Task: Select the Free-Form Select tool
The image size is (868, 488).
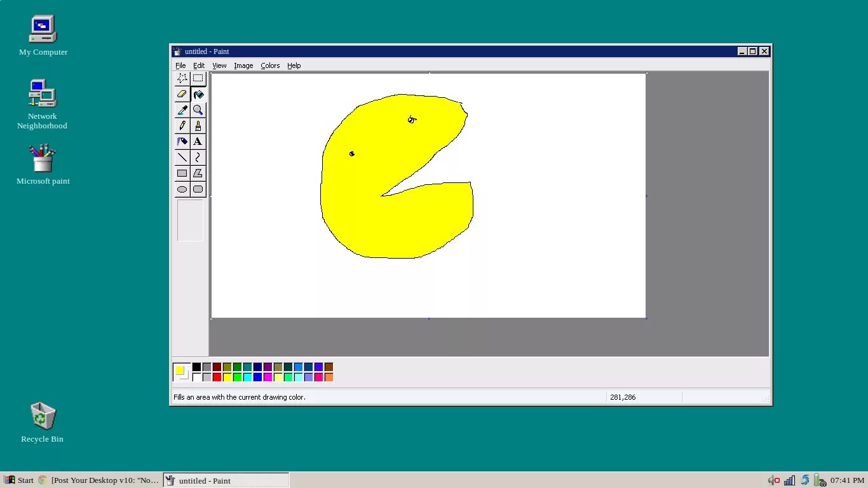Action: (182, 78)
